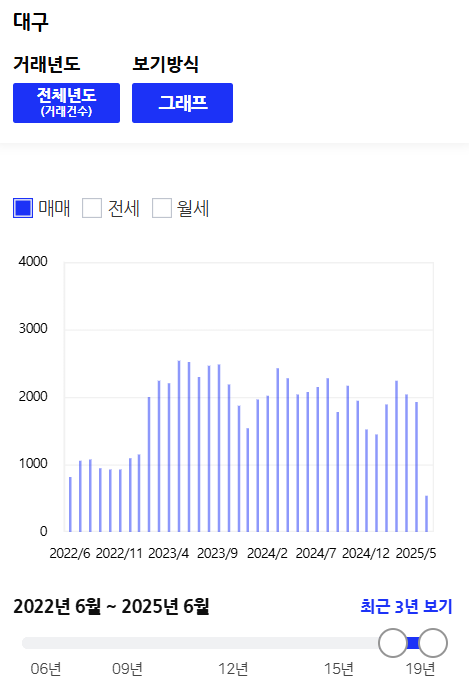Select the 4000 y-axis label
Screen dimensions: 469x692
pyautogui.click(x=33, y=261)
